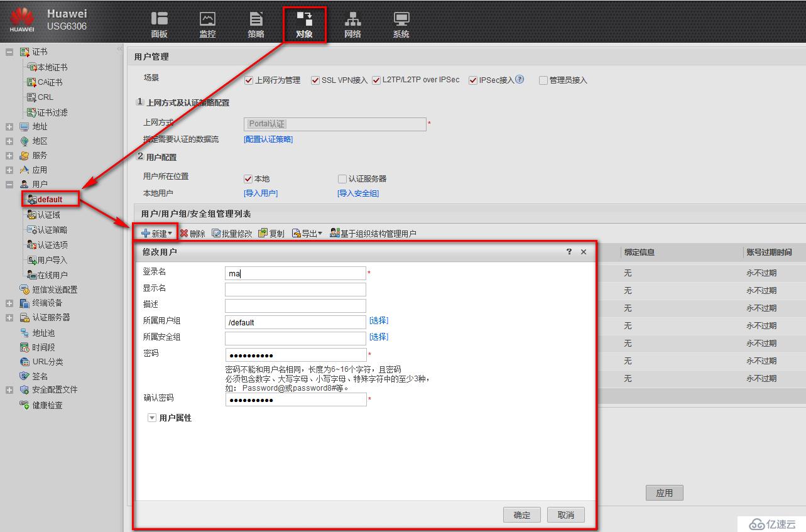Expand the 认证服务器 tree node
Viewport: 806px width, 532px height.
9,318
